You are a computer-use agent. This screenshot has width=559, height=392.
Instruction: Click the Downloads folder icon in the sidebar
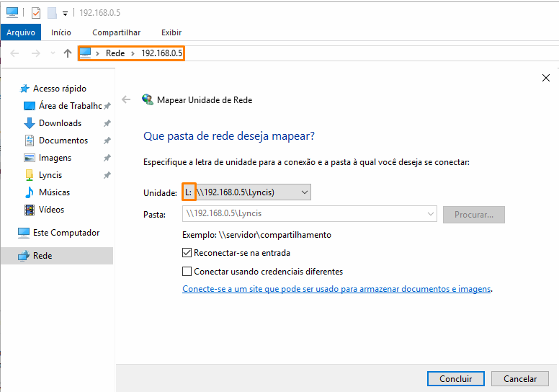[x=30, y=123]
